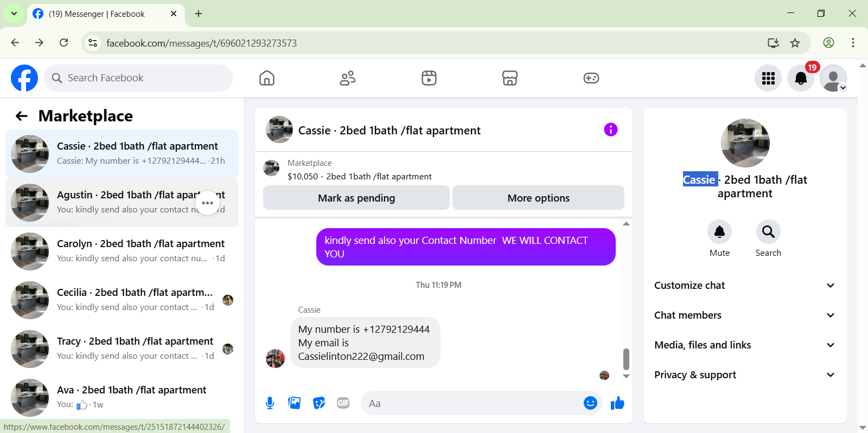Open Ava conversation in list
Screen dimensions: 868x433
click(122, 398)
